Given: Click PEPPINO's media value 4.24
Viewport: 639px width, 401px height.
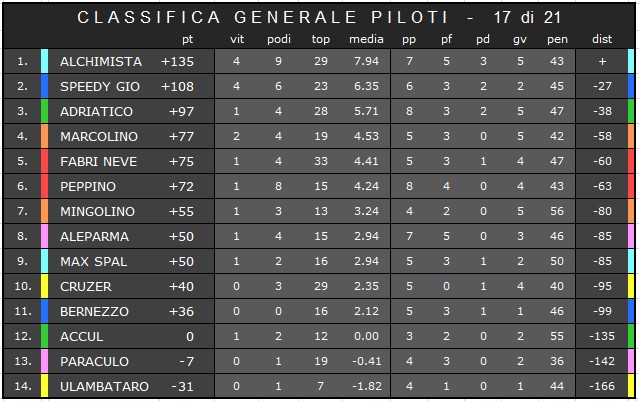Looking at the screenshot, I should tap(366, 186).
